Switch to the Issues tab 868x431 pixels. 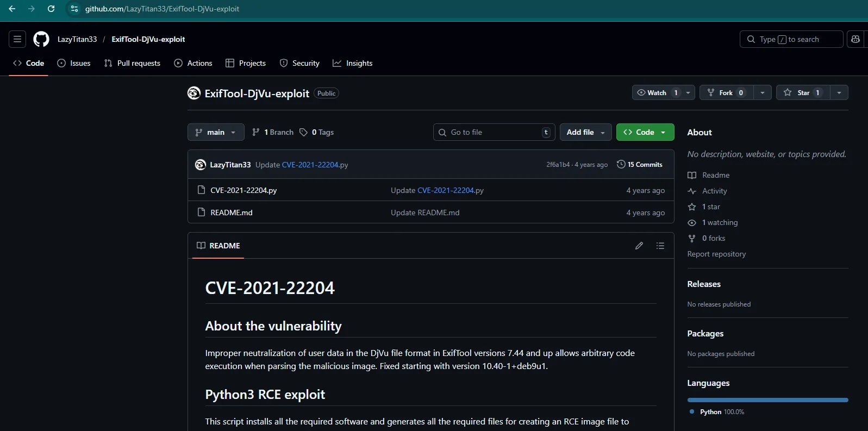[74, 63]
